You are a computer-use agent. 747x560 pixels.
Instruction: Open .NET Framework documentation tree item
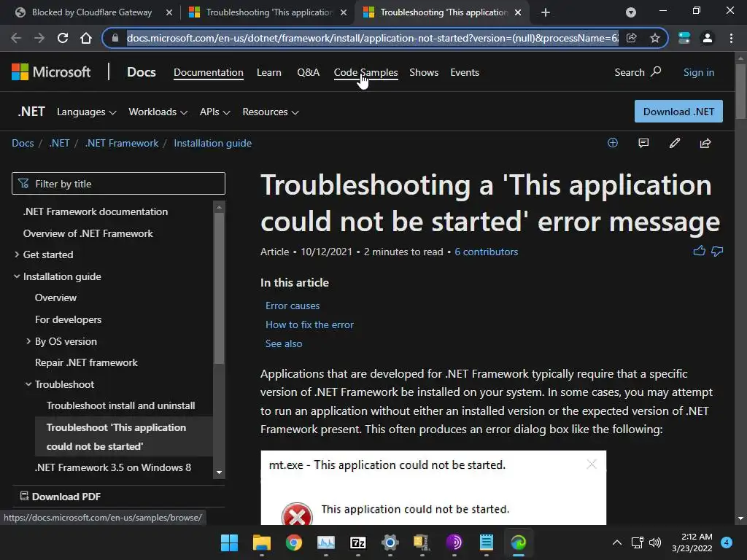96,211
